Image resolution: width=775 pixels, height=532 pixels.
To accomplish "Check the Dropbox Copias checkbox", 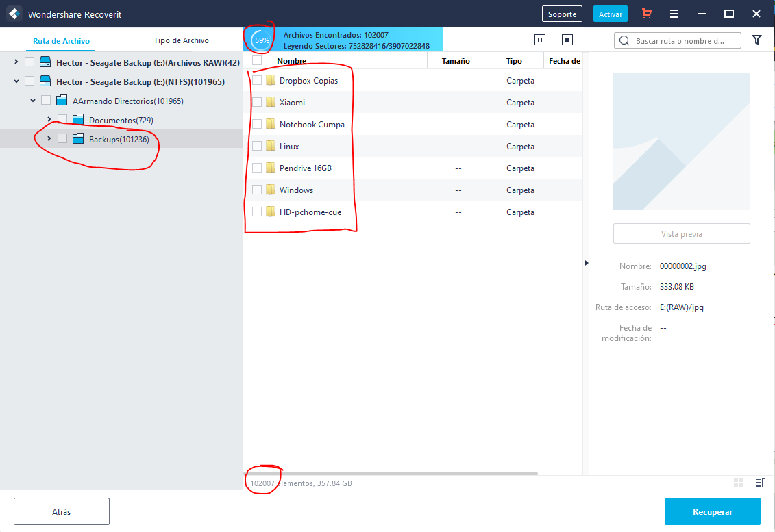I will click(x=257, y=80).
